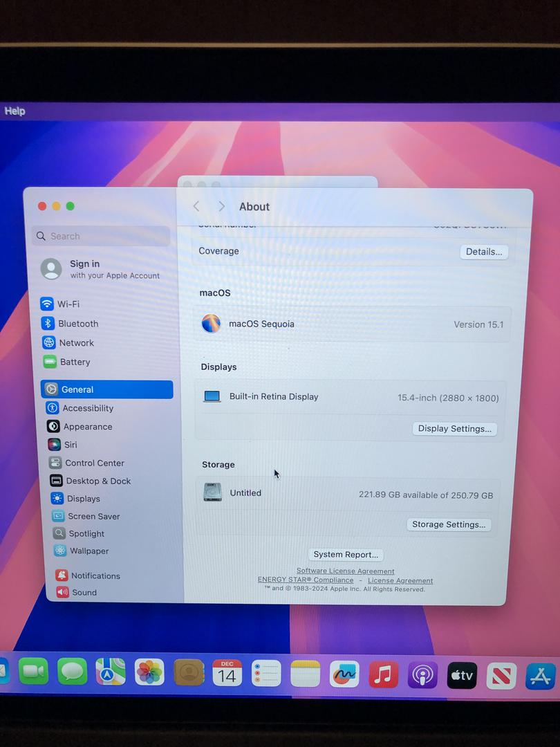
Task: Open Wi-Fi settings in sidebar
Action: coord(60,304)
